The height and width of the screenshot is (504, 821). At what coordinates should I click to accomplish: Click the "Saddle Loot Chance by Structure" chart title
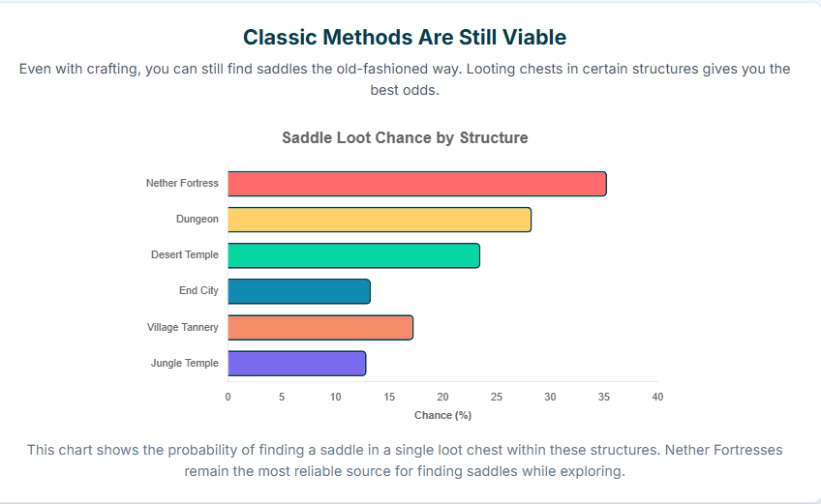click(x=405, y=137)
